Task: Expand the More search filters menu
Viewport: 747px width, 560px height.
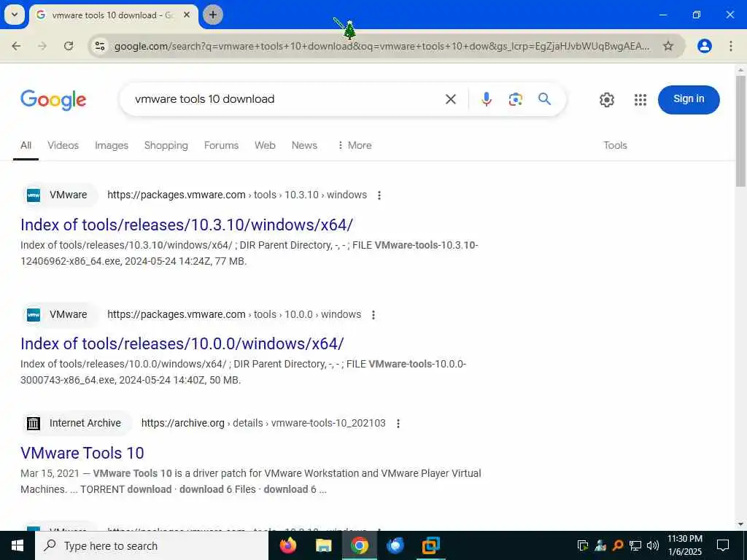Action: click(354, 145)
